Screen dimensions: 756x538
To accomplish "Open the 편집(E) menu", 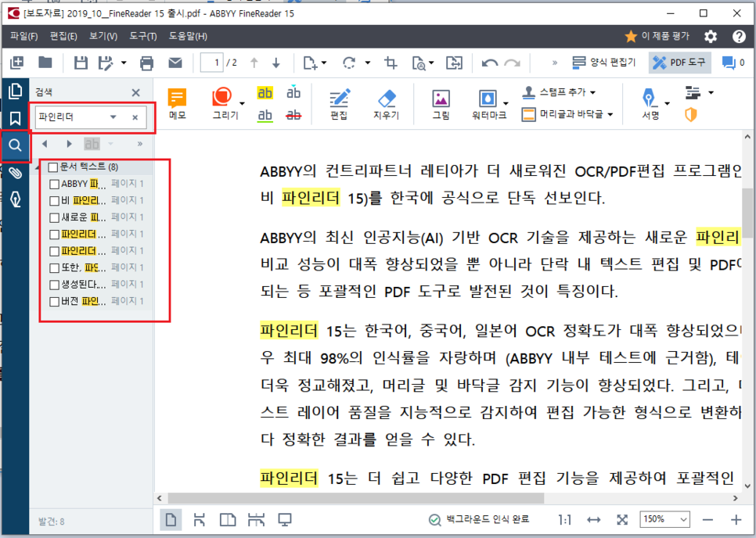I will pos(63,36).
